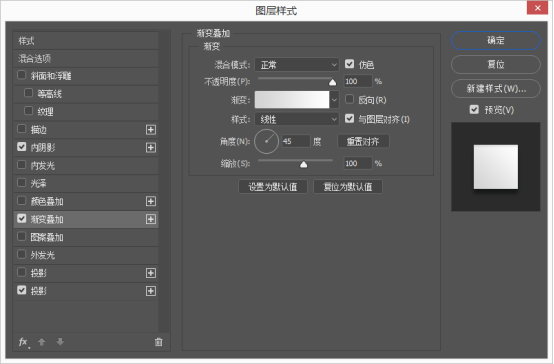Toggle the 预览(V) checkbox
554x364 pixels.
[x=474, y=110]
